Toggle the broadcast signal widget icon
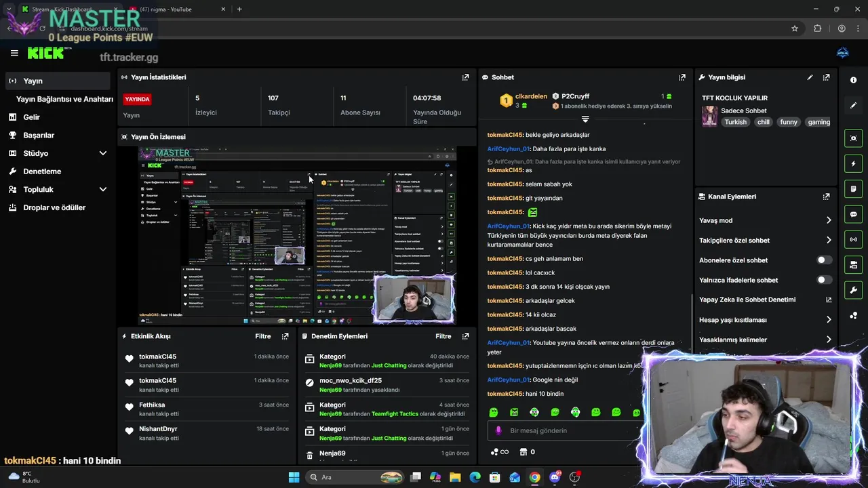The height and width of the screenshot is (488, 868). click(853, 239)
